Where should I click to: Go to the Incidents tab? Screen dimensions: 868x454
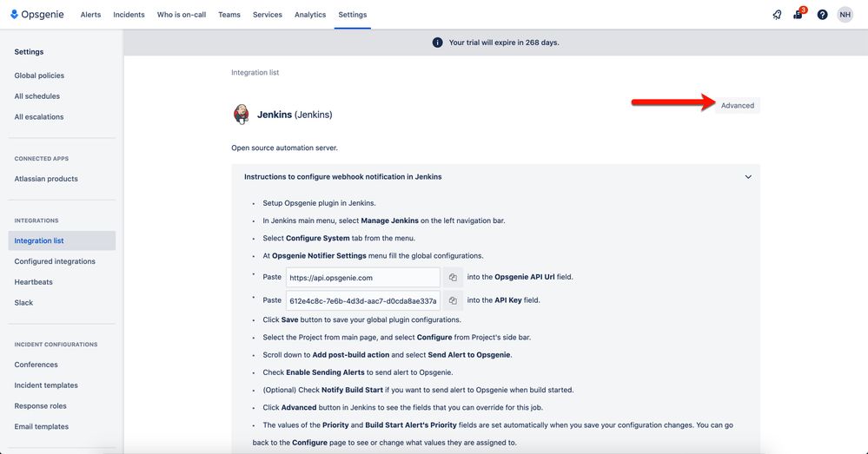pyautogui.click(x=129, y=15)
